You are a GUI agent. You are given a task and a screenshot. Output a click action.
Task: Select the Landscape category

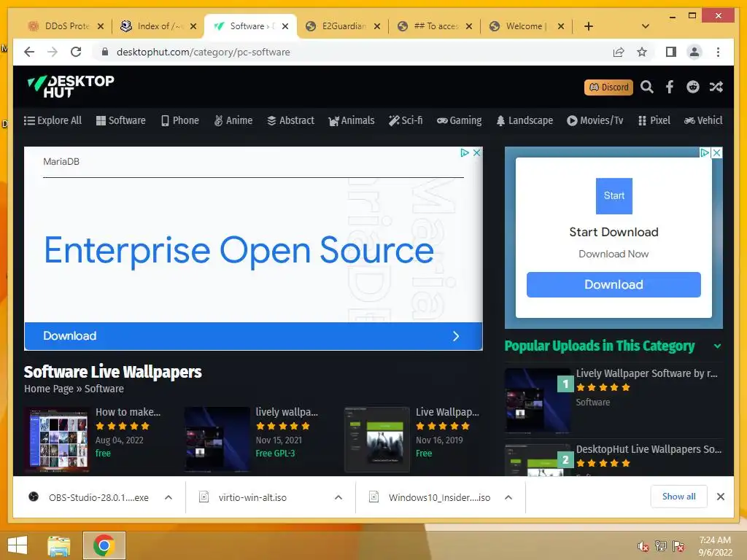(x=525, y=120)
